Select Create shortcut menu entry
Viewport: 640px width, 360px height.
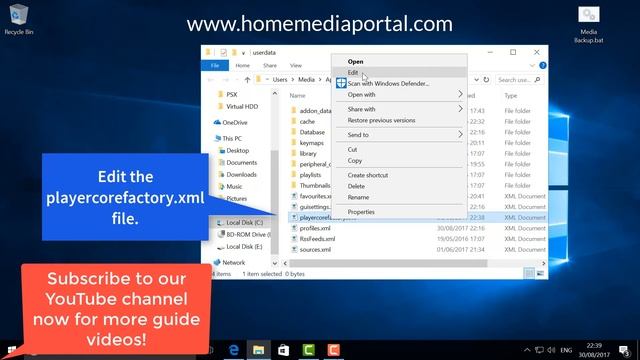click(399, 175)
